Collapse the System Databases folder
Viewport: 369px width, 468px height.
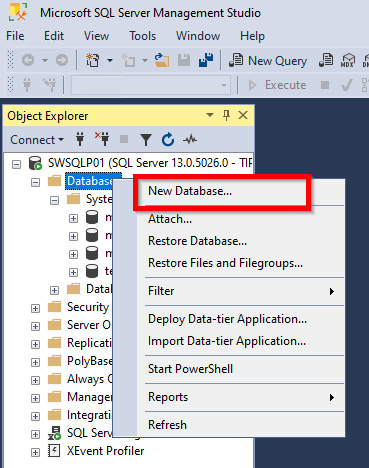coord(54,200)
